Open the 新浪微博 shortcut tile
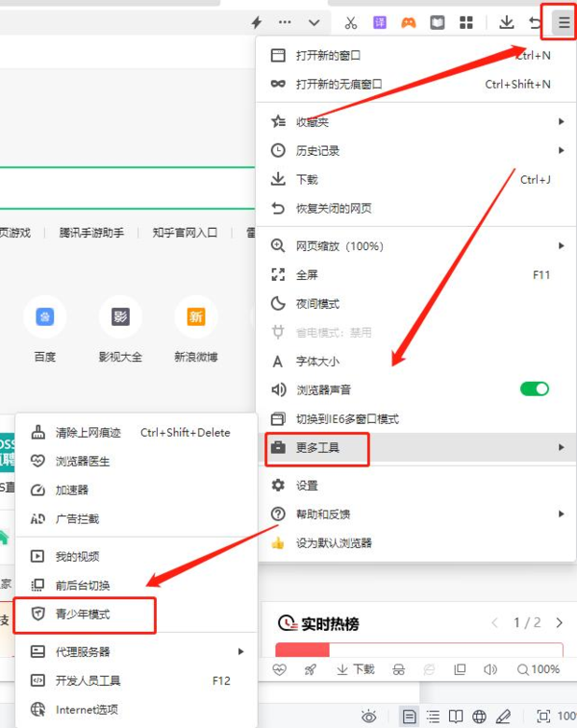The height and width of the screenshot is (728, 577). click(196, 329)
